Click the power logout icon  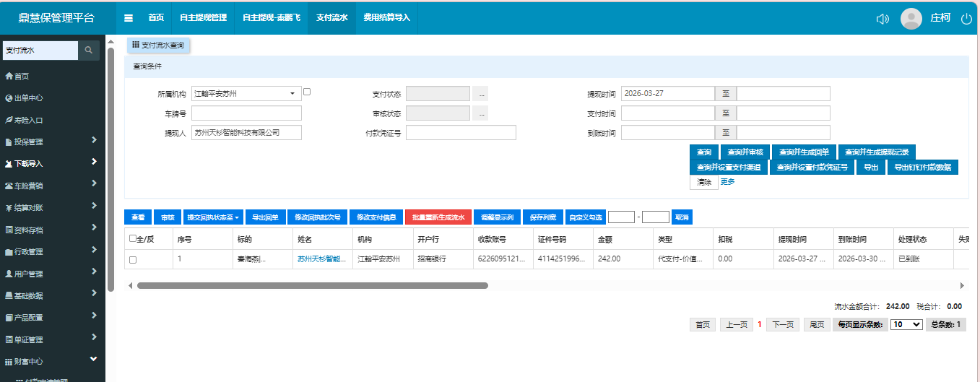click(x=966, y=19)
